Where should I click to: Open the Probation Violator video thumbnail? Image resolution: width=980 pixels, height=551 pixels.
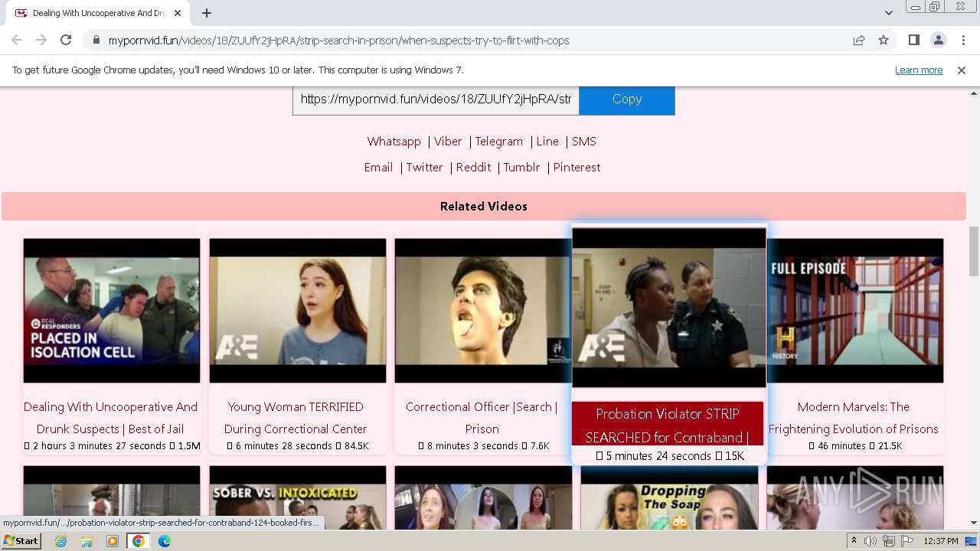tap(669, 308)
